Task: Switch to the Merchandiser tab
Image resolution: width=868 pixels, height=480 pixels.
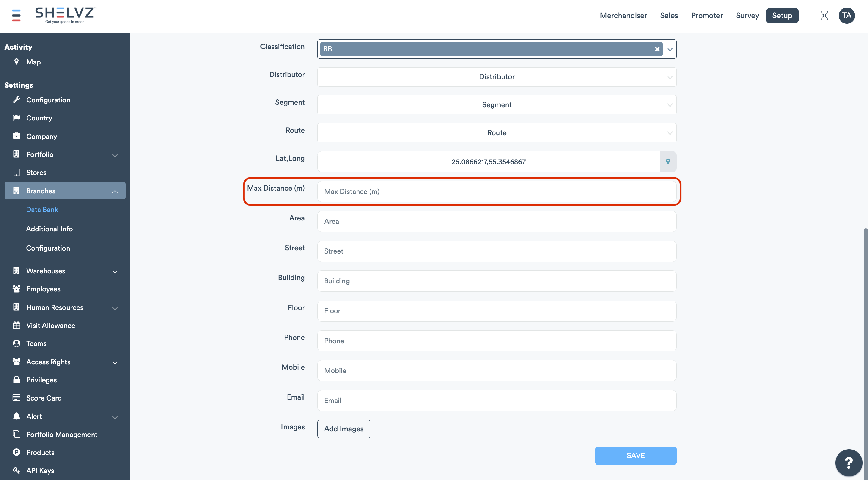Action: [x=623, y=15]
